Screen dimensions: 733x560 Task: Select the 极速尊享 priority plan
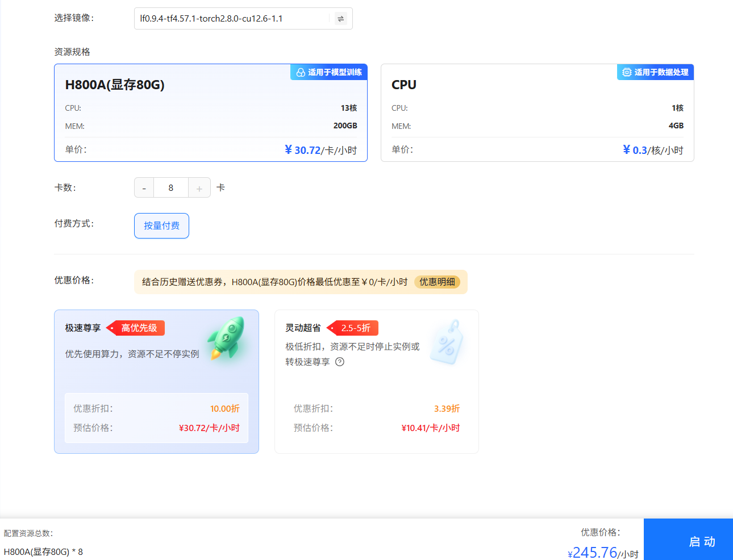tap(156, 381)
